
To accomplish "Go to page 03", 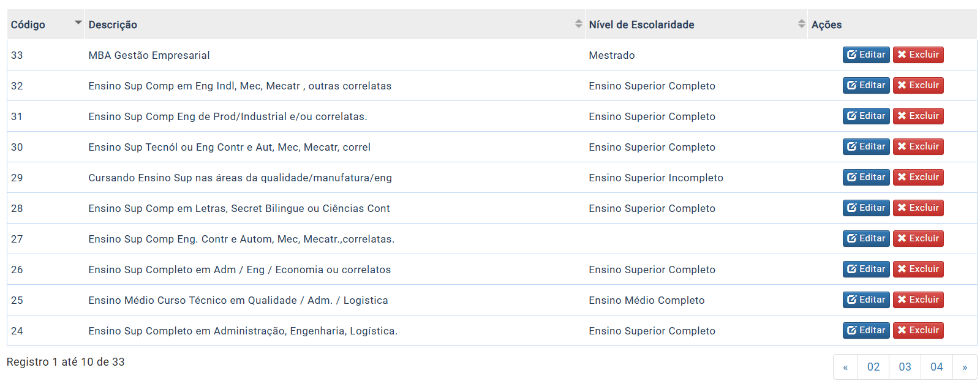I will tap(905, 367).
